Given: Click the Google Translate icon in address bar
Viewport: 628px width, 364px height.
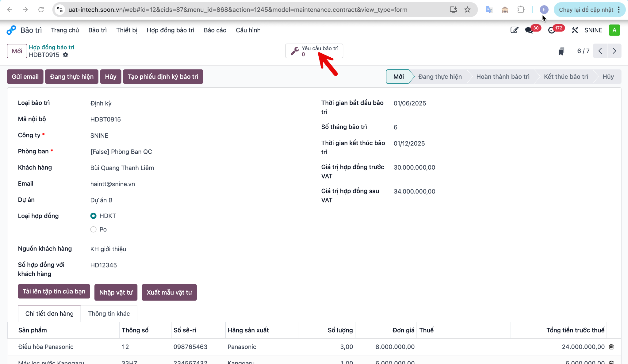Looking at the screenshot, I should pyautogui.click(x=489, y=10).
